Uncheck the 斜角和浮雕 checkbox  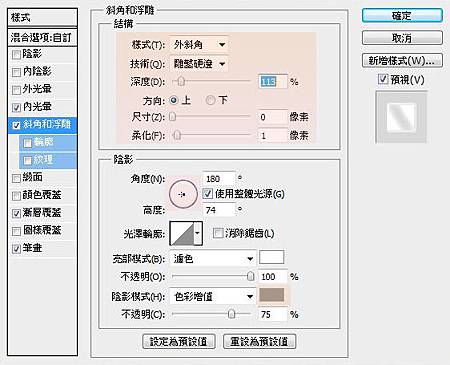click(x=16, y=125)
